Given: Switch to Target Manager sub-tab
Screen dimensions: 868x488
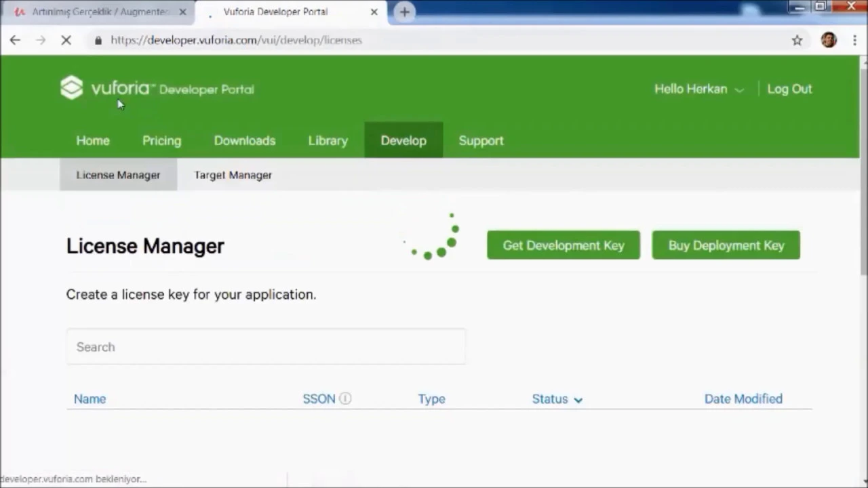Looking at the screenshot, I should 233,175.
